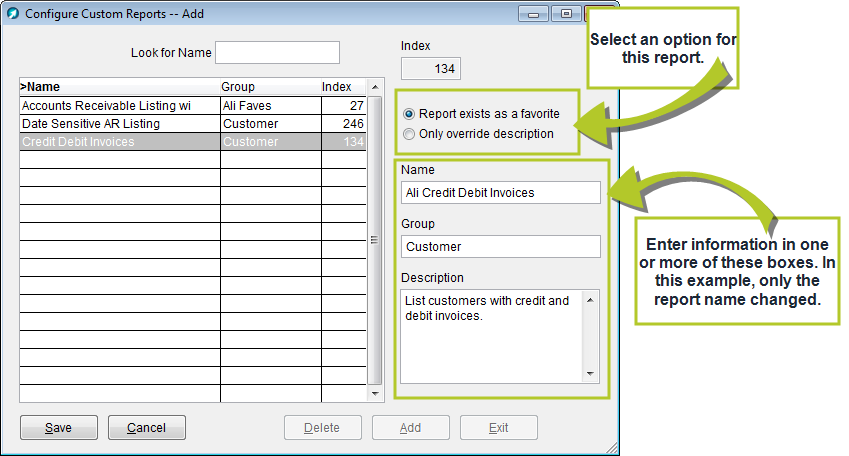Viewport: 849px width, 456px height.
Task: Click inside the Description text area
Action: [491, 337]
